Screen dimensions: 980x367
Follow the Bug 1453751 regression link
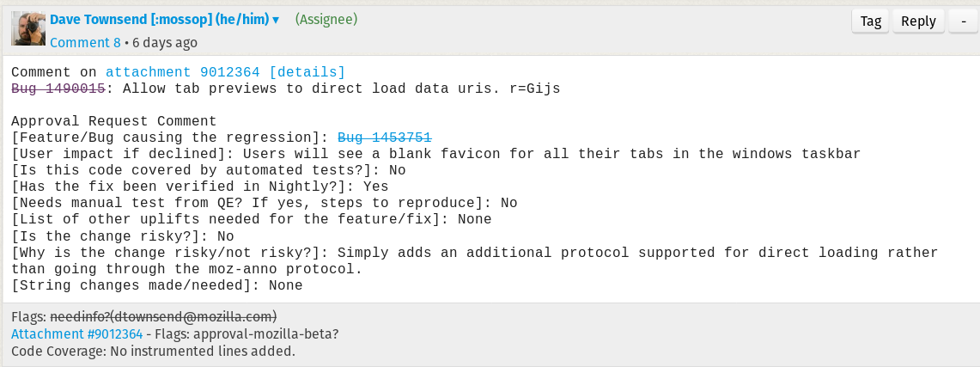(384, 138)
